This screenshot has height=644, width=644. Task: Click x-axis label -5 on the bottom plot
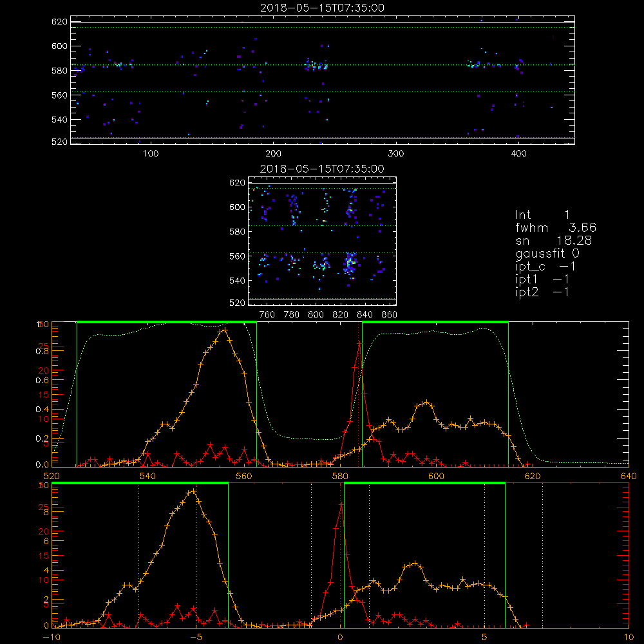[196, 637]
